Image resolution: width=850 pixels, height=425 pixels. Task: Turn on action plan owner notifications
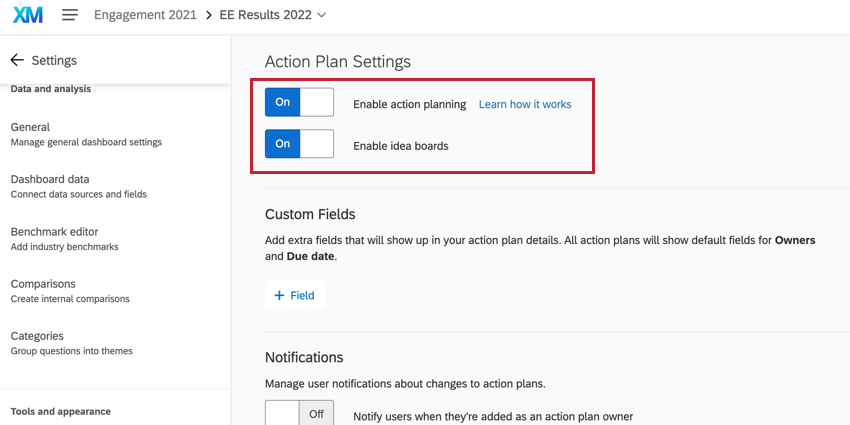[x=299, y=414]
